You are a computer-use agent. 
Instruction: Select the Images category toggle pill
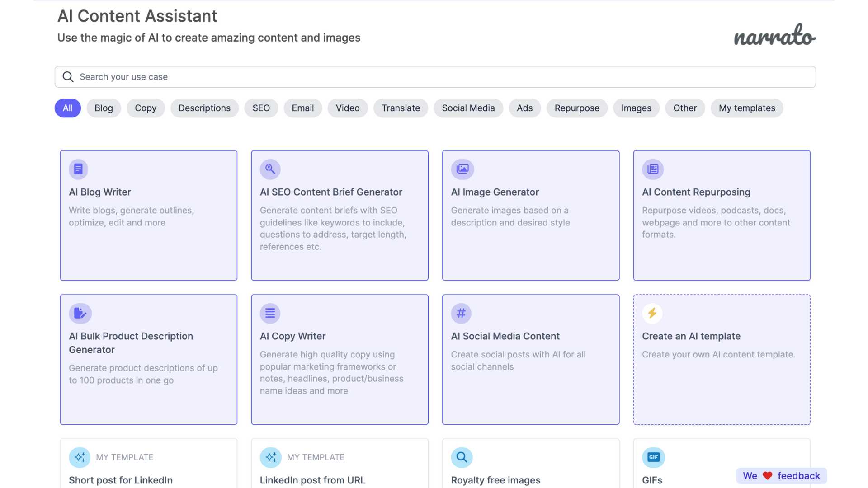pos(636,108)
